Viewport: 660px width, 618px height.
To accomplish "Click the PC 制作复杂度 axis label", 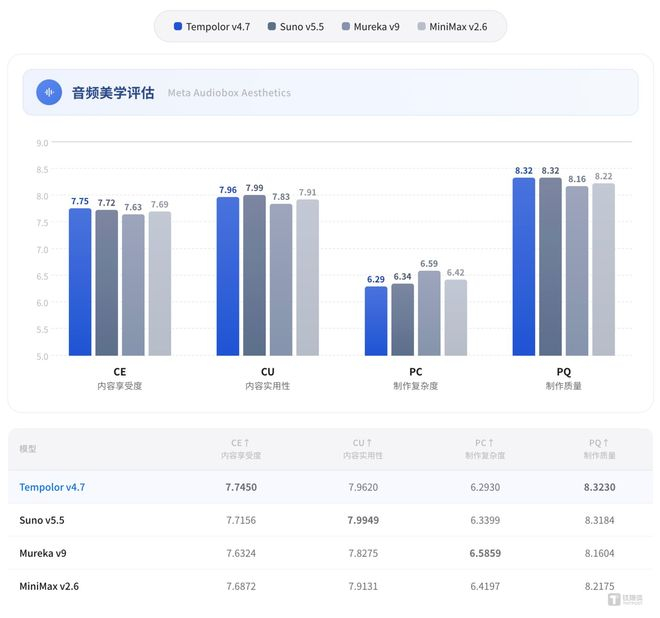I will 415,378.
